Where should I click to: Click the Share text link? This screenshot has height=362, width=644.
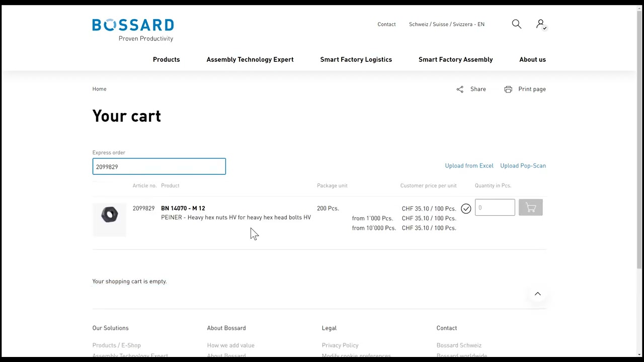(x=478, y=89)
